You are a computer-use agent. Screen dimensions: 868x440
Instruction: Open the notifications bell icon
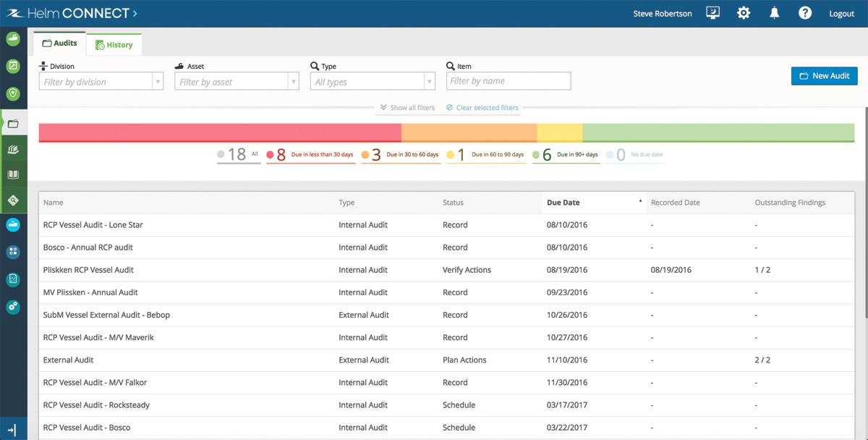click(x=774, y=14)
